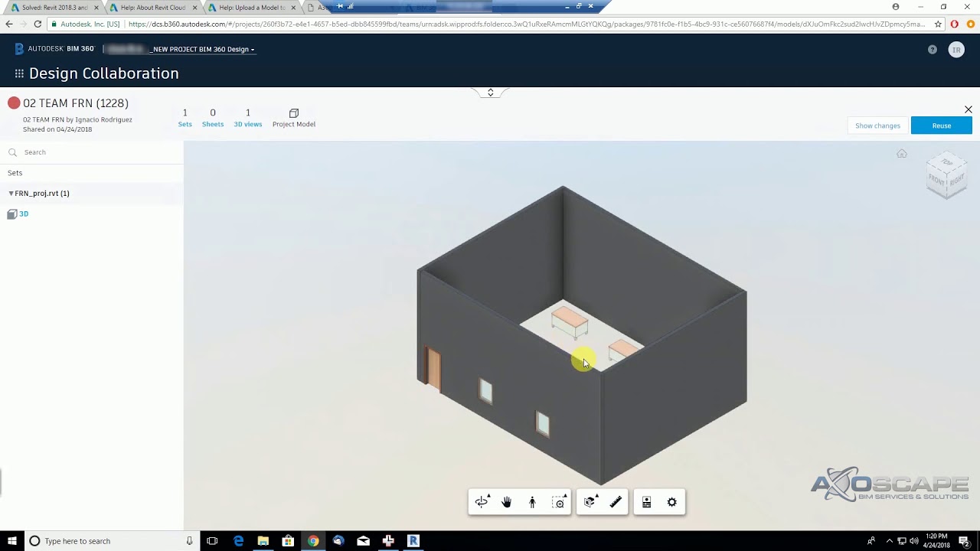Open viewer Settings gear

pyautogui.click(x=671, y=502)
